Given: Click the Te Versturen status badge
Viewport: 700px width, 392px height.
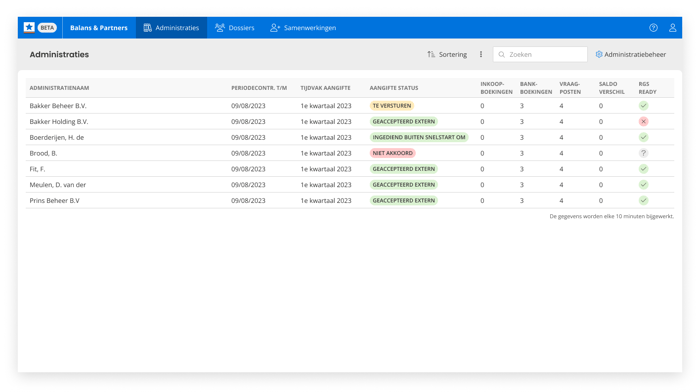Looking at the screenshot, I should (x=392, y=106).
